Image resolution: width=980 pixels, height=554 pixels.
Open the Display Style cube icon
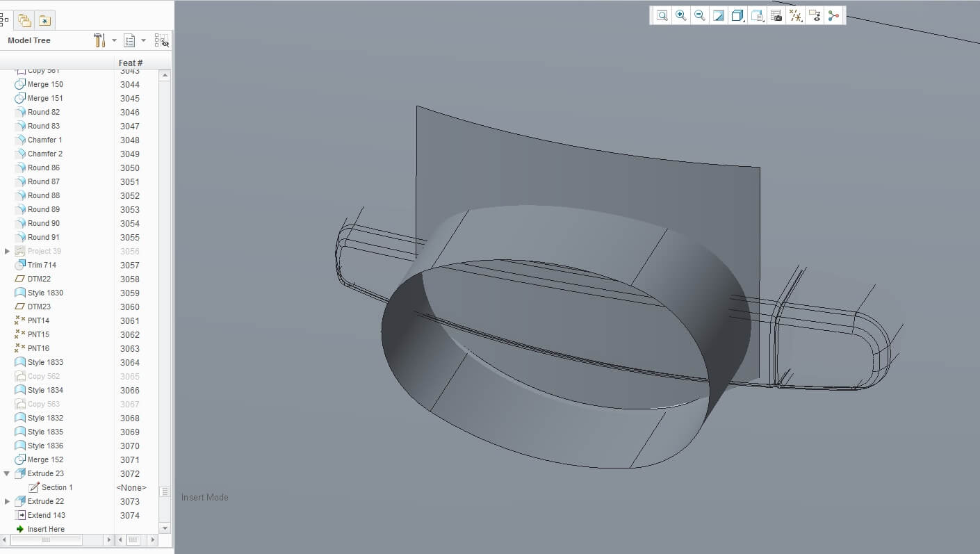[x=737, y=15]
